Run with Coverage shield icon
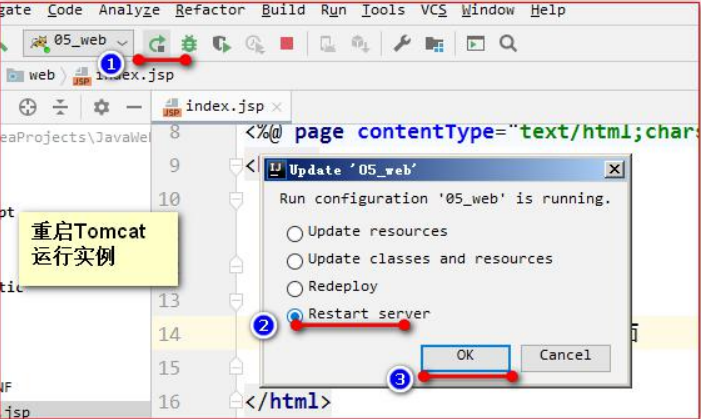The height and width of the screenshot is (419, 701). click(221, 43)
